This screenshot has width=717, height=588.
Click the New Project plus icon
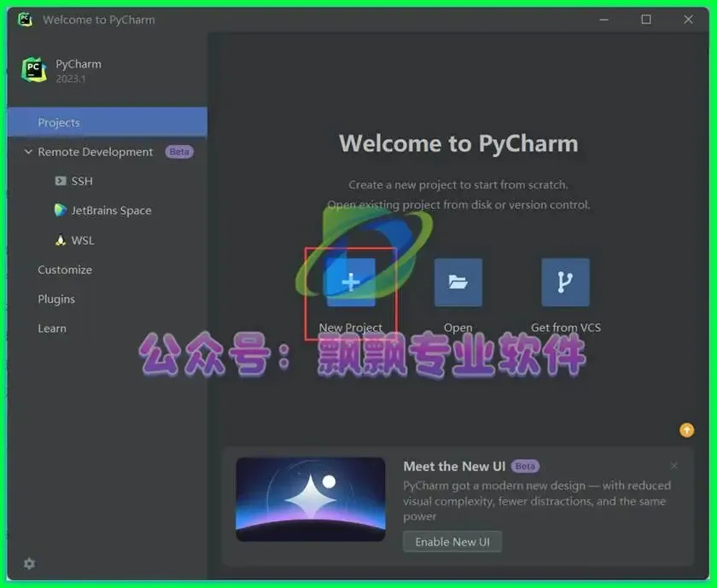(x=351, y=282)
